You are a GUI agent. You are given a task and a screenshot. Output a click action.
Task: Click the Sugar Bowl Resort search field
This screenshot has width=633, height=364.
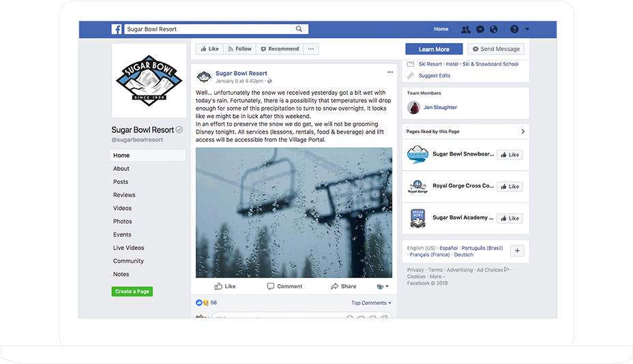click(x=207, y=29)
